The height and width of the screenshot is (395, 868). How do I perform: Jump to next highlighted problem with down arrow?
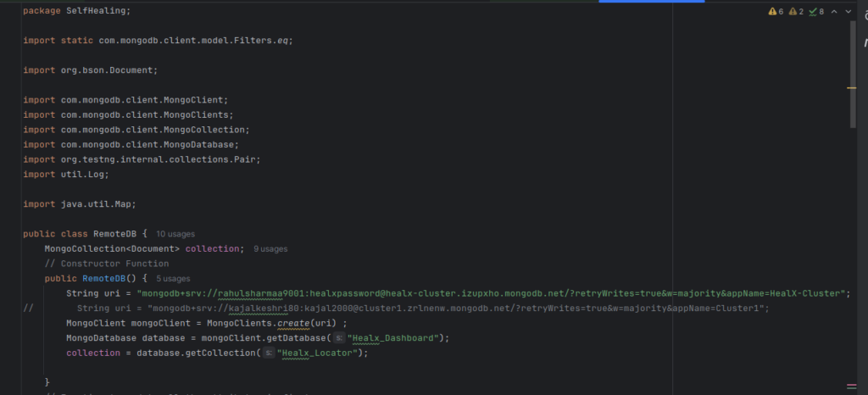click(848, 12)
